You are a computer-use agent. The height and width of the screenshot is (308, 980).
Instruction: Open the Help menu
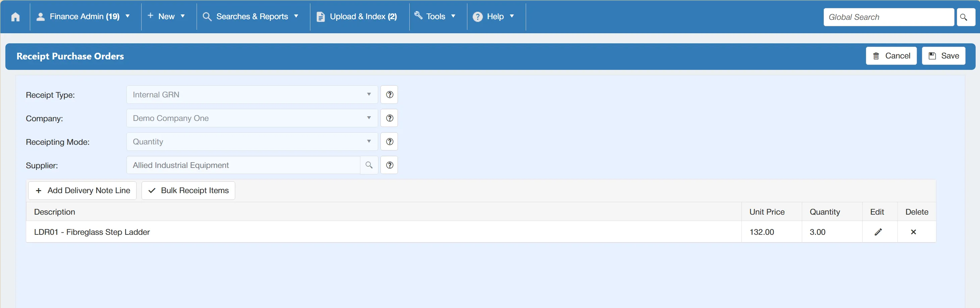point(494,16)
